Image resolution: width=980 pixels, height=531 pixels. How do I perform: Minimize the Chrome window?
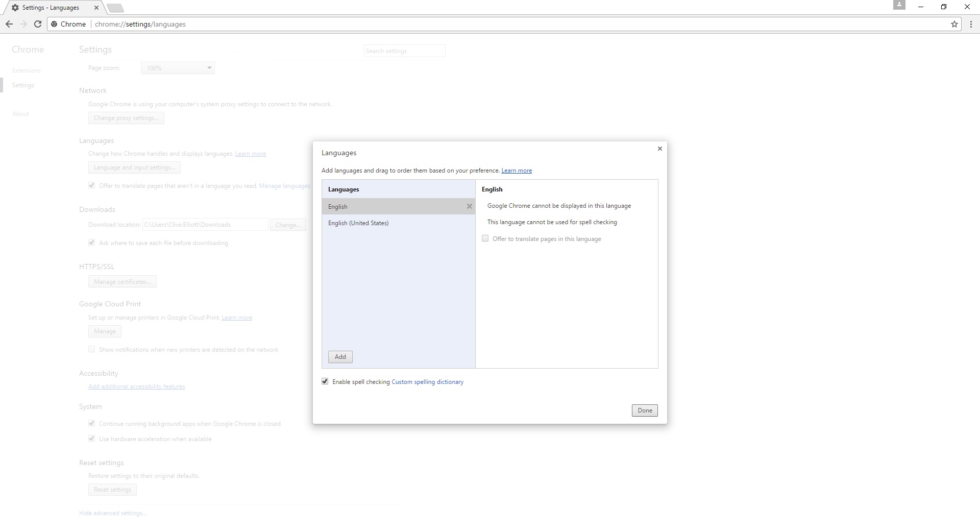(x=921, y=7)
